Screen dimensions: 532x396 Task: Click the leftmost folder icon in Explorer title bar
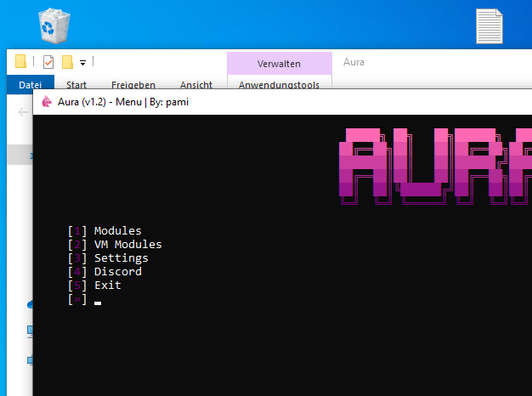point(20,62)
